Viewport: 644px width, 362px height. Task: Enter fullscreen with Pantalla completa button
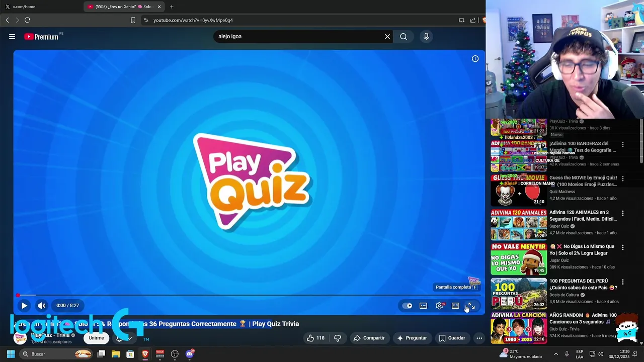pos(471,306)
